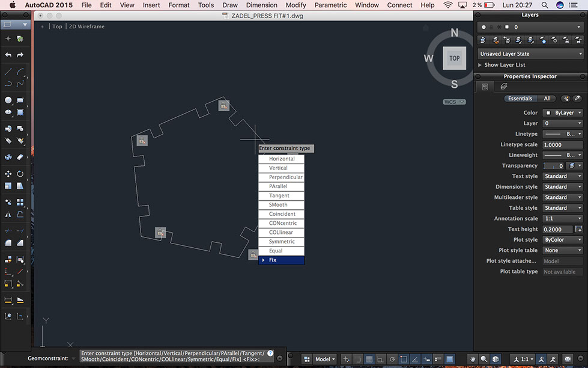Toggle grid display in status bar
This screenshot has height=368, width=588.
click(369, 359)
